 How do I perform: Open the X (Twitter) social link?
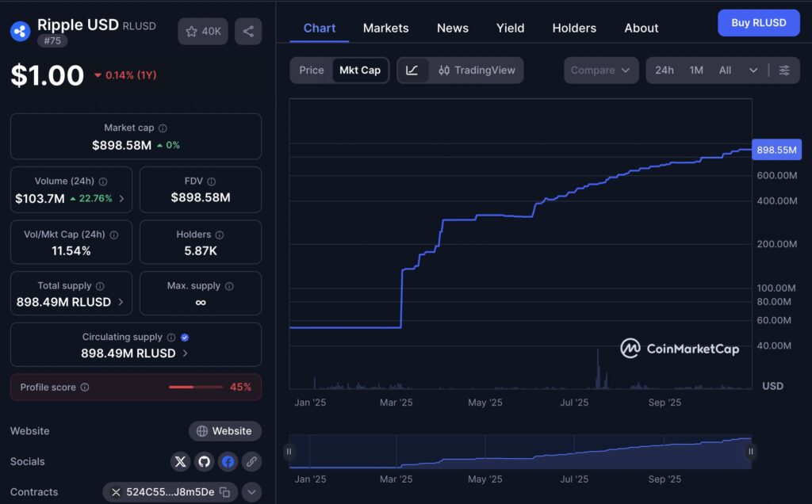click(x=180, y=461)
